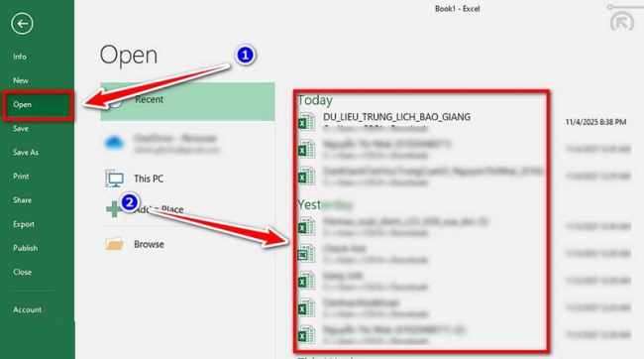The image size is (644, 359).
Task: Click the OneDrive cloud icon
Action: click(x=115, y=143)
